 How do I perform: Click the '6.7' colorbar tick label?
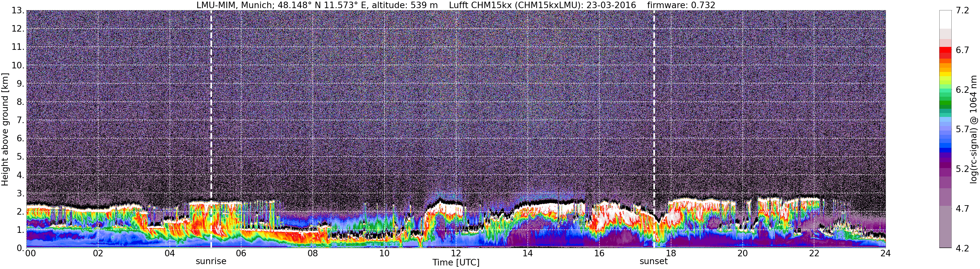tap(962, 50)
